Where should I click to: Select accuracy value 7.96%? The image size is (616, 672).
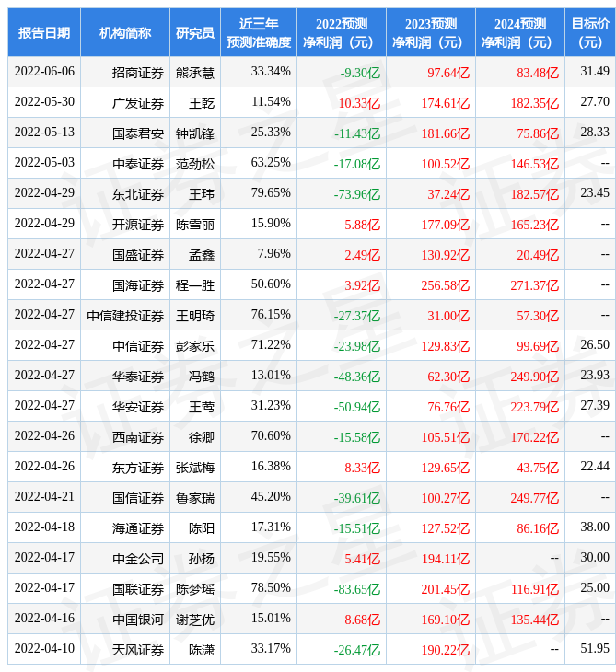click(273, 254)
